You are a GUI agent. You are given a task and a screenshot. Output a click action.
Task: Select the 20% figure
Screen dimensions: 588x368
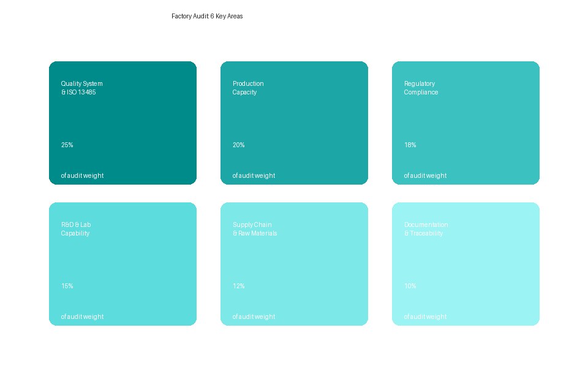[238, 145]
